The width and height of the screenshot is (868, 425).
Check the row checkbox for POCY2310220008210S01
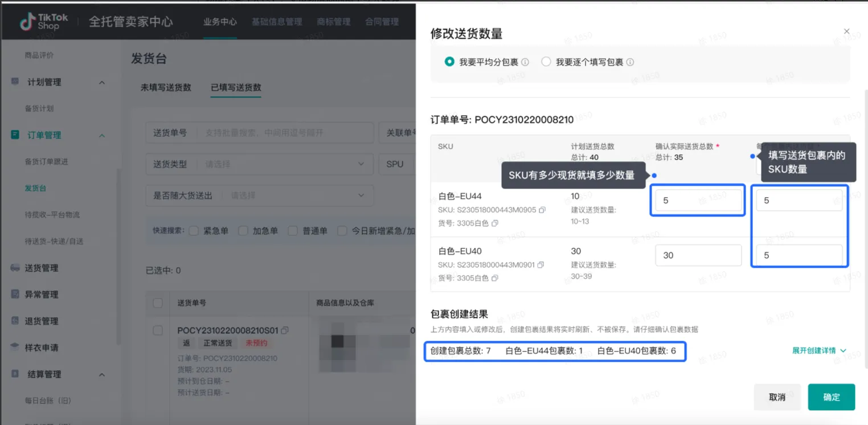(x=158, y=330)
